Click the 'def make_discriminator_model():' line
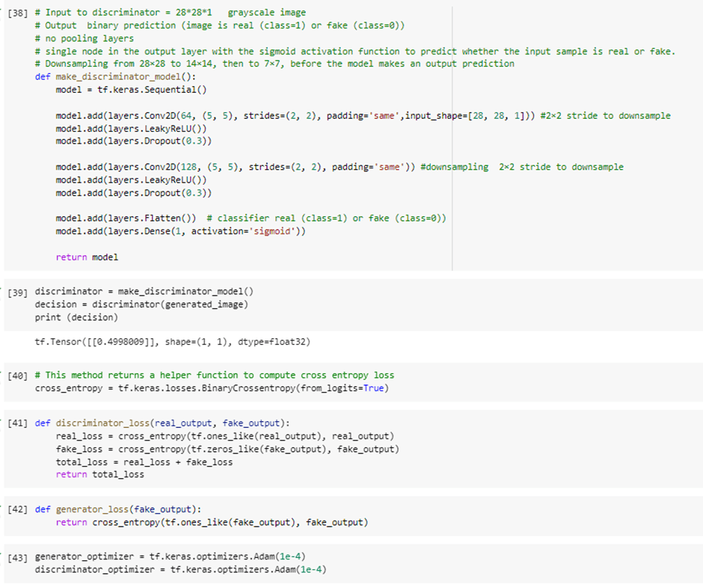 (x=115, y=77)
